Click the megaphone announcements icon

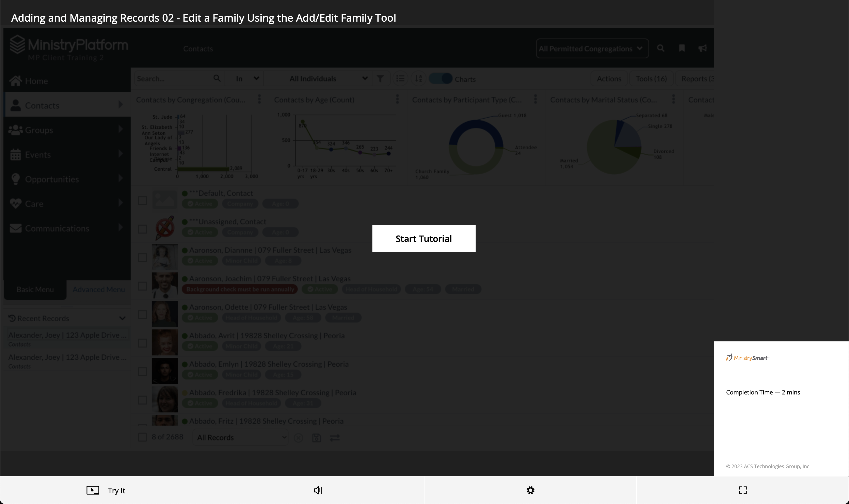click(702, 48)
